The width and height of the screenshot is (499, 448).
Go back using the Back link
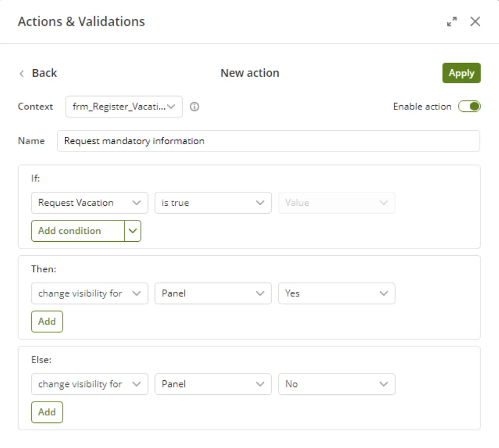click(38, 73)
